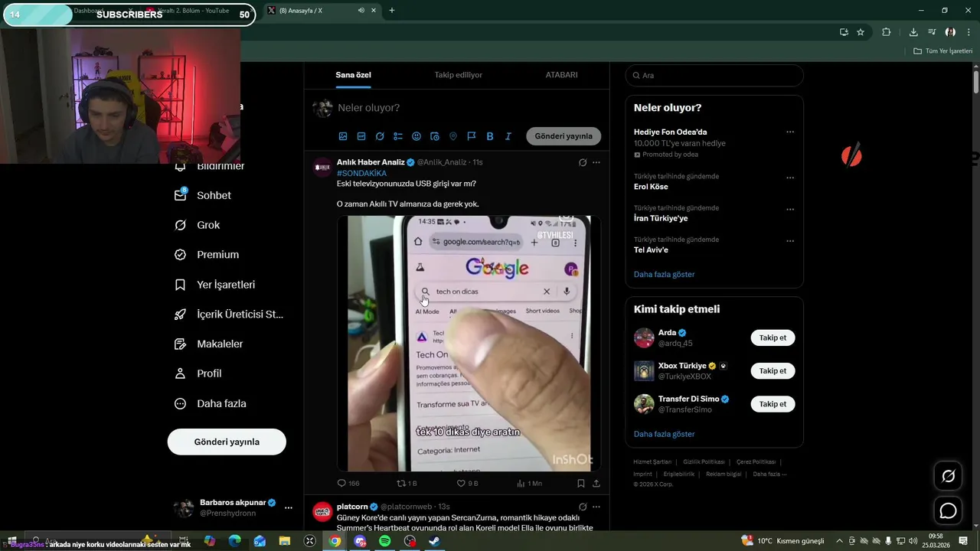Open the Sohbet messages page
Image resolution: width=980 pixels, height=551 pixels.
(203, 195)
